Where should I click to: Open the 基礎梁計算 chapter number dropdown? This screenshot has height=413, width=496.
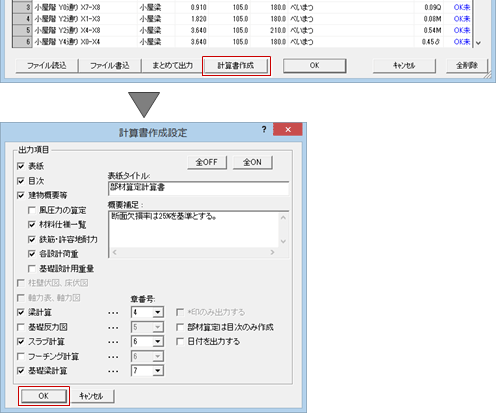tap(158, 371)
